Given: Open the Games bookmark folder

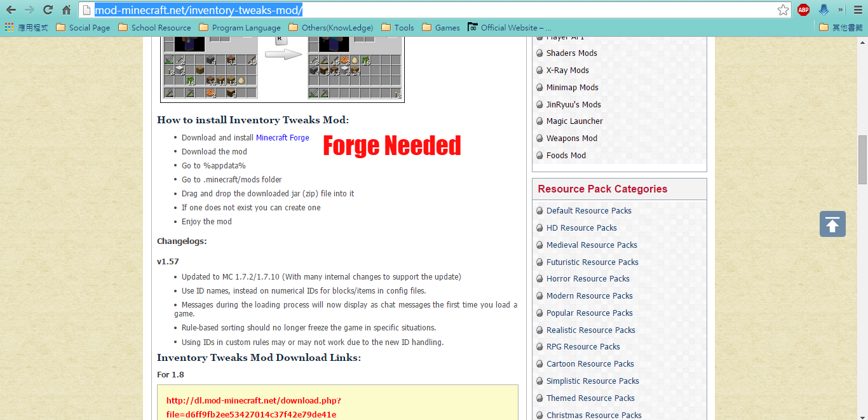Looking at the screenshot, I should (x=440, y=27).
